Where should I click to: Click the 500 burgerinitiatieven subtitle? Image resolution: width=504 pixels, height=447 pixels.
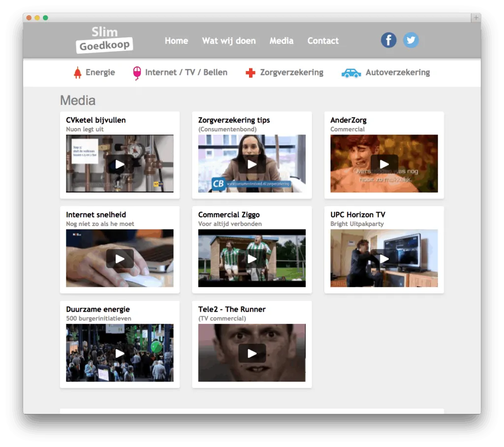pos(98,318)
